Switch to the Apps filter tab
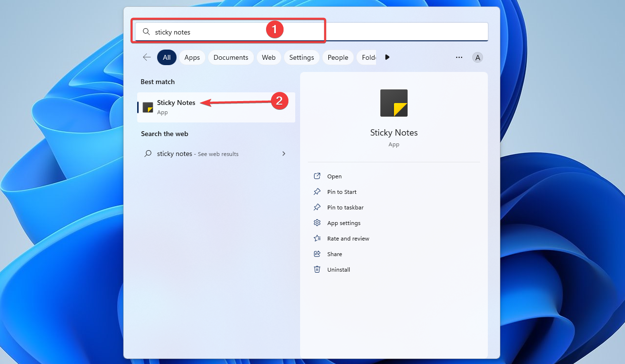This screenshot has height=364, width=625. tap(192, 57)
